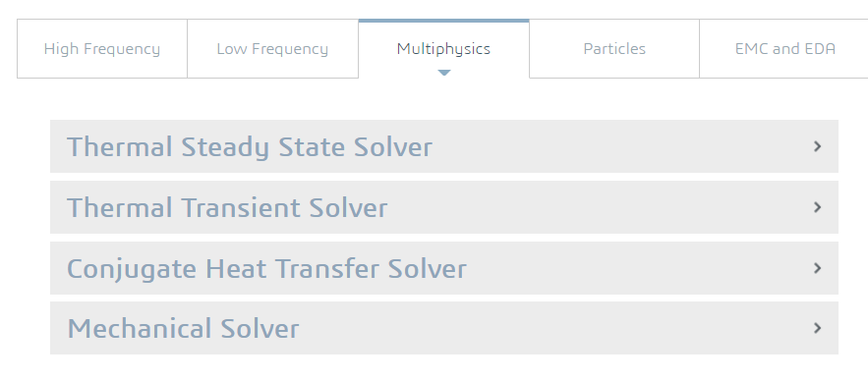Switch to the High Frequency tab

(102, 49)
